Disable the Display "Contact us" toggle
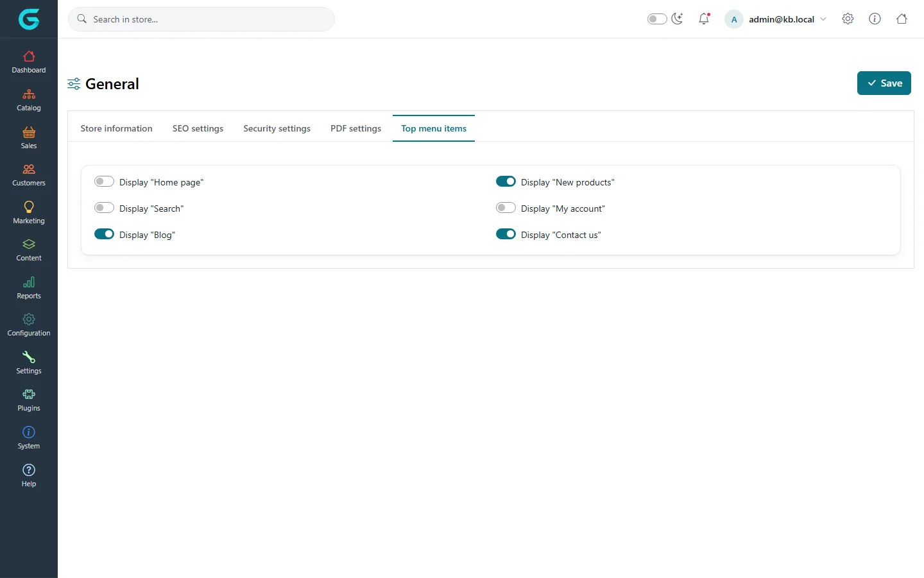Image resolution: width=924 pixels, height=578 pixels. click(506, 234)
